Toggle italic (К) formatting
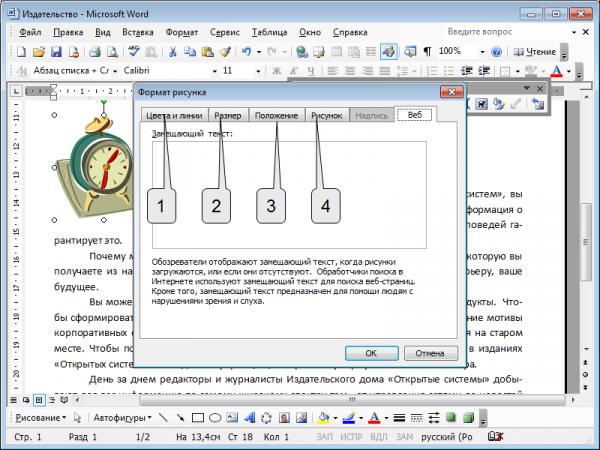Image resolution: width=600 pixels, height=450 pixels. coord(294,71)
